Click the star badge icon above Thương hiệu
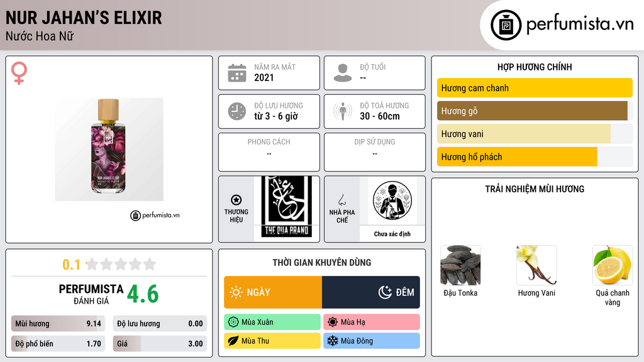 coord(236,200)
